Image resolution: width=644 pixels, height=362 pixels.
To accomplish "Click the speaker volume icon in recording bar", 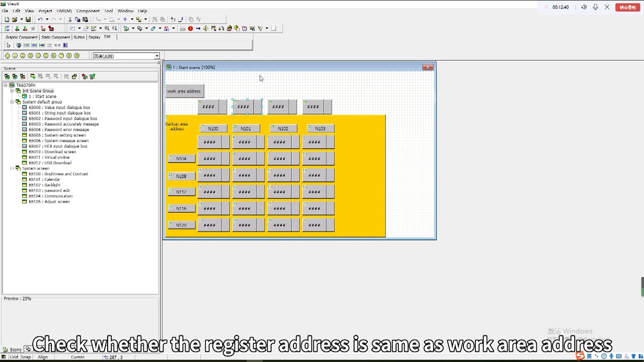I will tap(584, 7).
